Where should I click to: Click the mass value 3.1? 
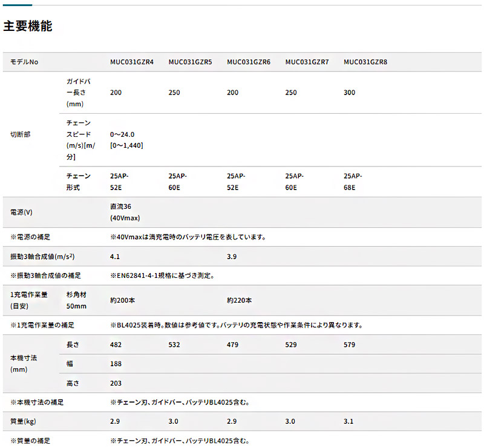348,421
